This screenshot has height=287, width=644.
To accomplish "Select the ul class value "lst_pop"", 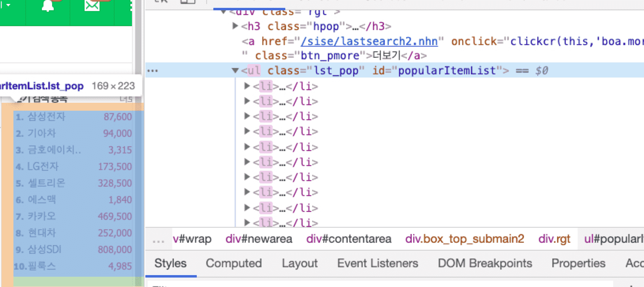I will click(x=336, y=71).
